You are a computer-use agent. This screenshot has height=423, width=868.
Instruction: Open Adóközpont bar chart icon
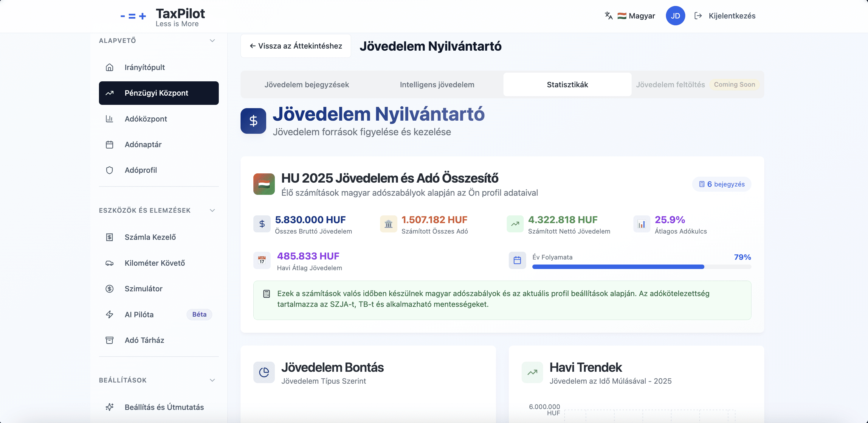click(x=109, y=119)
